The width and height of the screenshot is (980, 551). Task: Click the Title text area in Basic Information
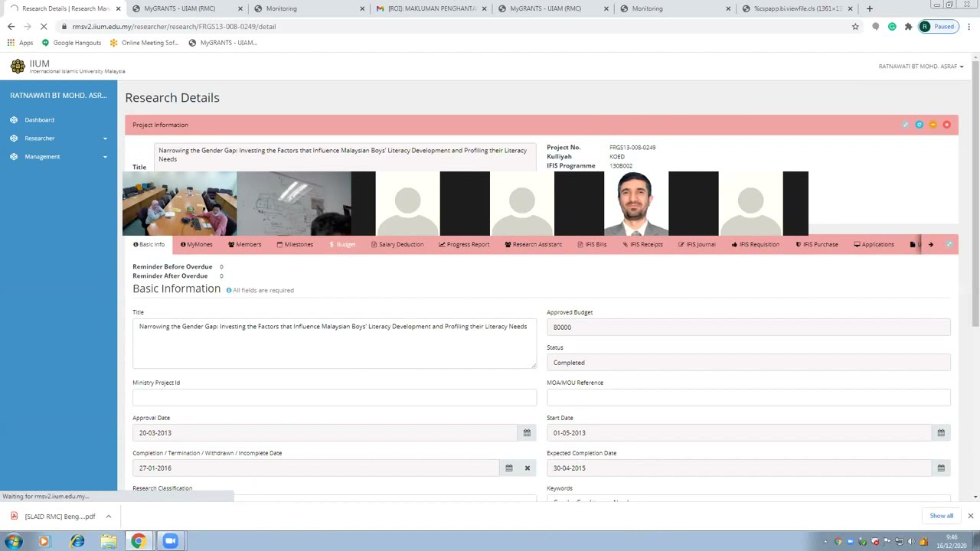tap(335, 344)
